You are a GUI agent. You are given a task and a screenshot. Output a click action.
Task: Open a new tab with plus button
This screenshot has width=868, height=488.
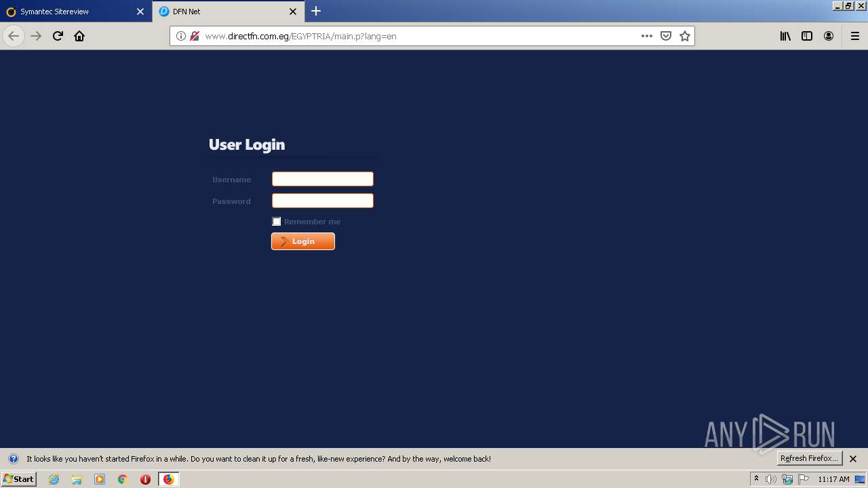[x=316, y=11]
